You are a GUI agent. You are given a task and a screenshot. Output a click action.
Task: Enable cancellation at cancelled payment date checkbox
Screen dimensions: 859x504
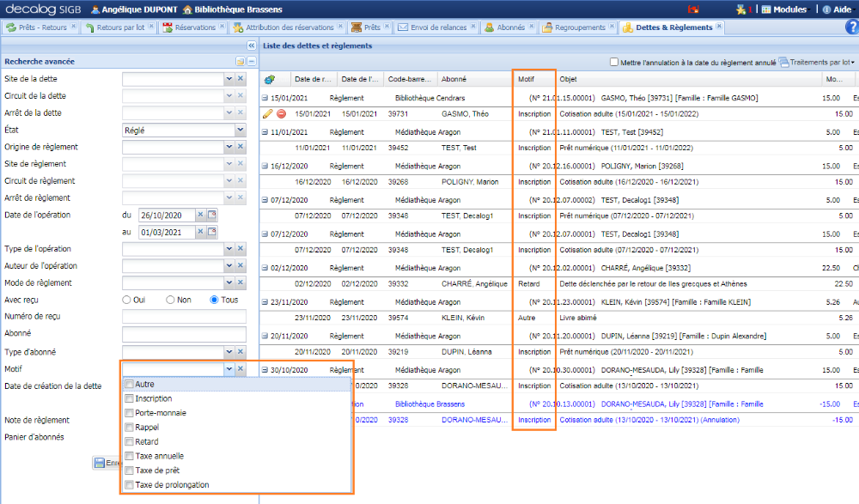614,62
